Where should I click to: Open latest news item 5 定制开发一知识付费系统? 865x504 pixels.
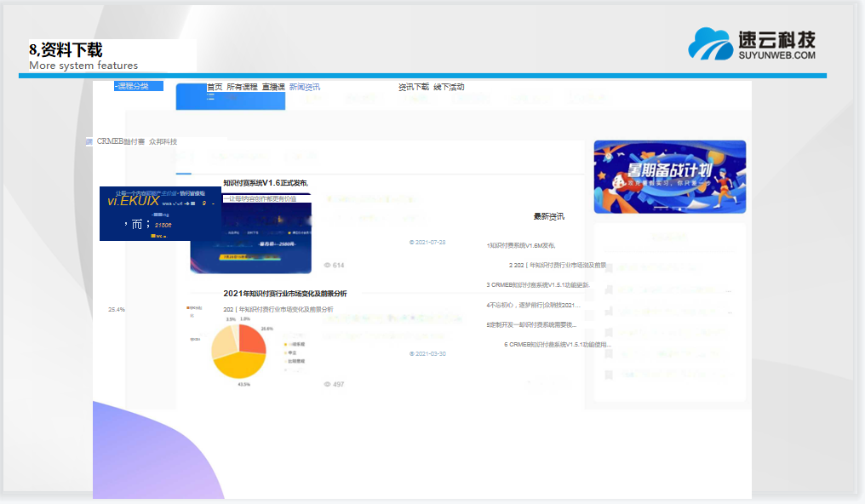[531, 324]
